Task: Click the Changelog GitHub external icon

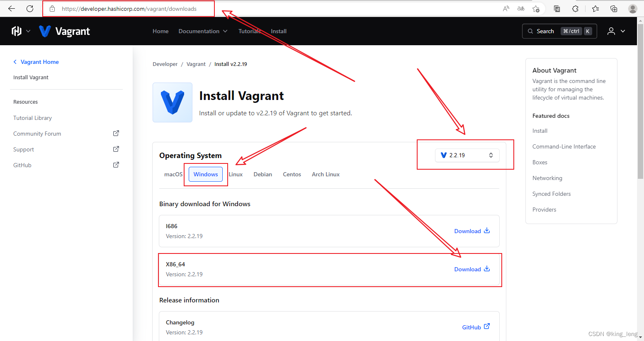Action: click(487, 326)
